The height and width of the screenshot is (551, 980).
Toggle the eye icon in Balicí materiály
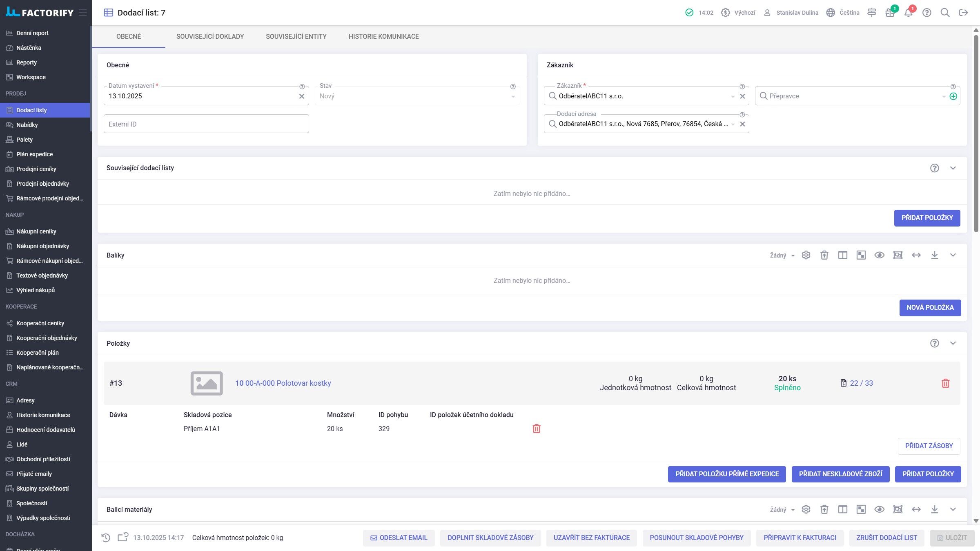tap(879, 509)
